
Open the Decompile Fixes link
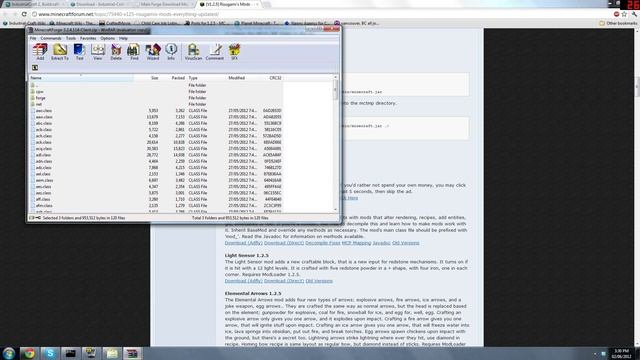click(322, 243)
